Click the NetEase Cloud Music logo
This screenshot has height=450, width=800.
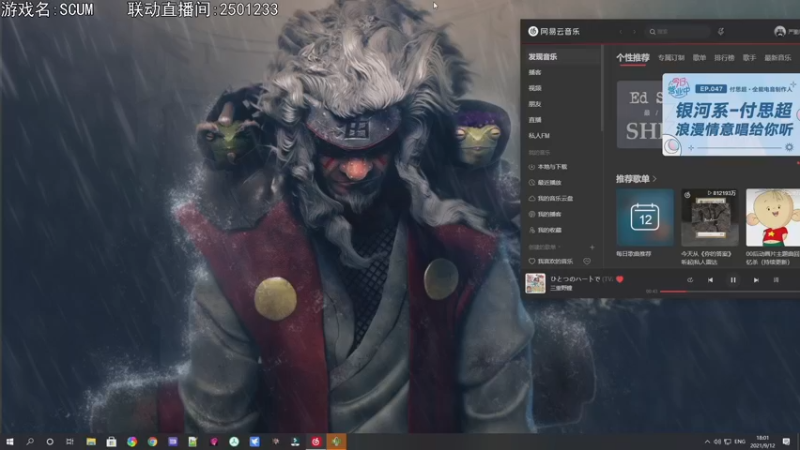pos(554,32)
